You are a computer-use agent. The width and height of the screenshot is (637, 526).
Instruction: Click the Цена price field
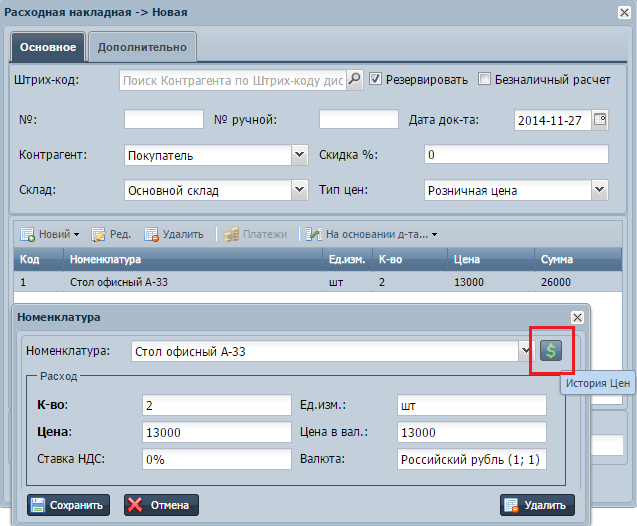(217, 432)
